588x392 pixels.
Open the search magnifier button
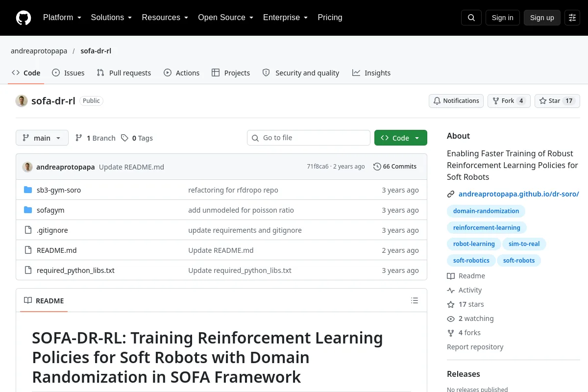click(x=471, y=18)
